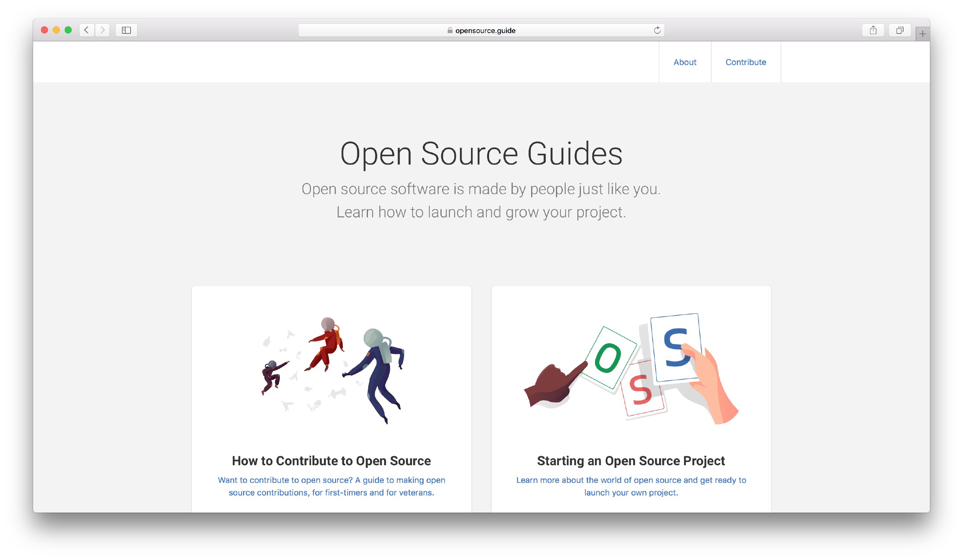Open the Contribute navigation link
Viewport: 963px width, 560px height.
point(746,62)
